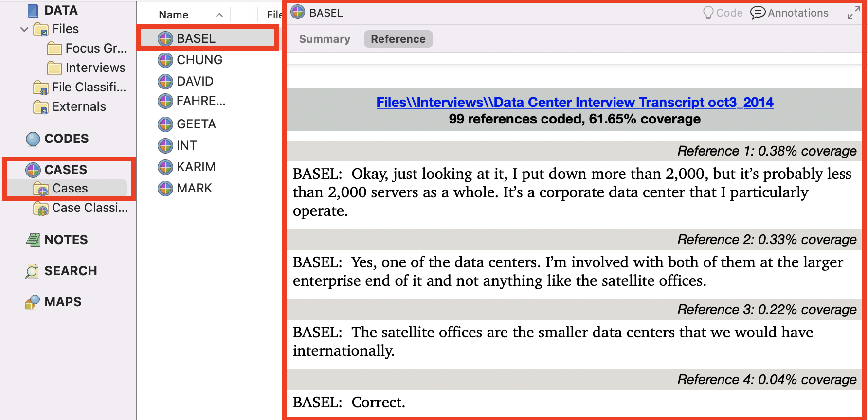The width and height of the screenshot is (868, 420).
Task: Sort by Name column arrow
Action: [x=219, y=15]
